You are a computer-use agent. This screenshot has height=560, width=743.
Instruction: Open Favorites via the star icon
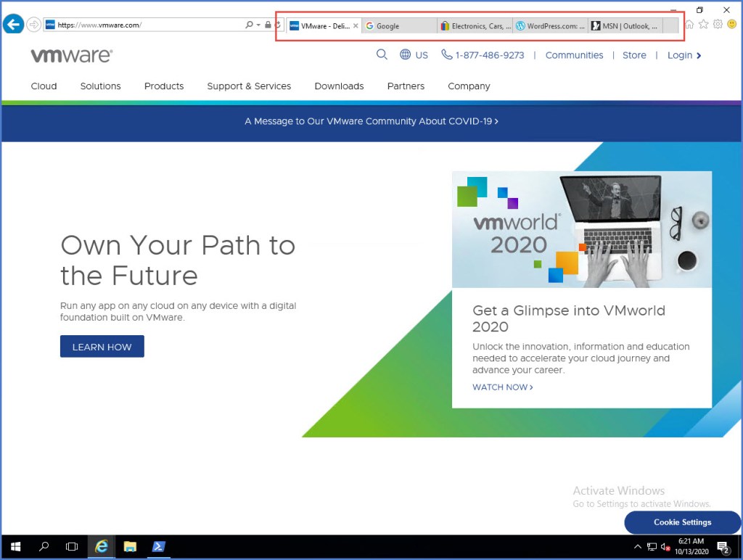[703, 25]
